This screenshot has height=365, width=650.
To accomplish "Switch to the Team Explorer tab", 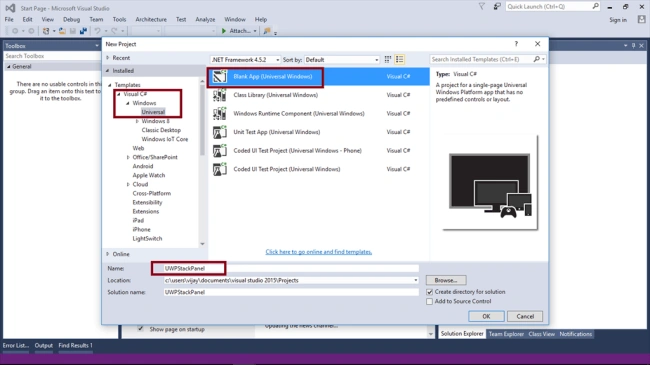I will point(506,334).
